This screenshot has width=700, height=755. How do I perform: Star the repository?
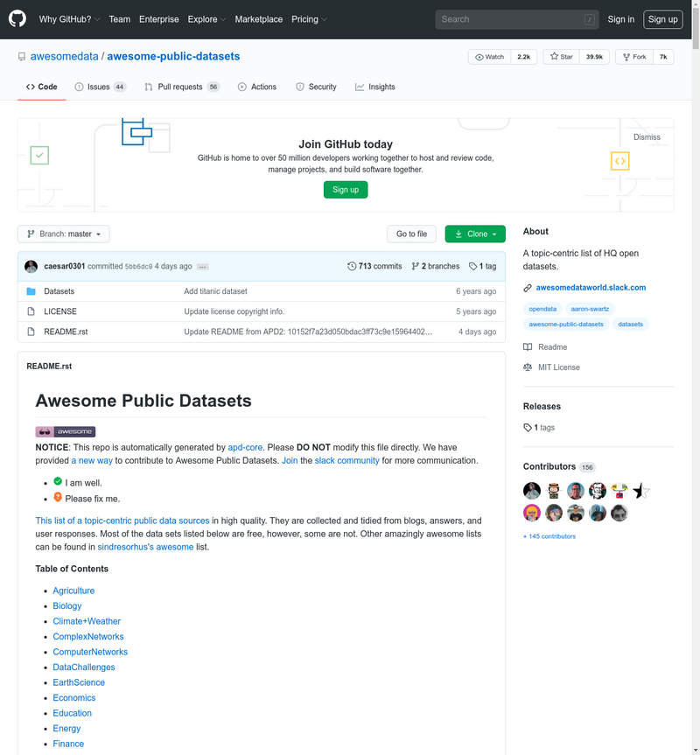click(562, 57)
